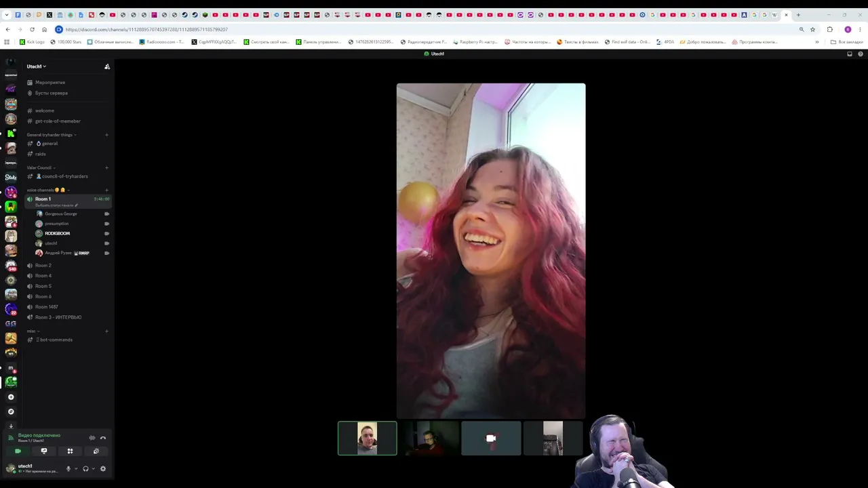Add a channel to misc category
Screen dimensions: 868x488
[x=106, y=331]
